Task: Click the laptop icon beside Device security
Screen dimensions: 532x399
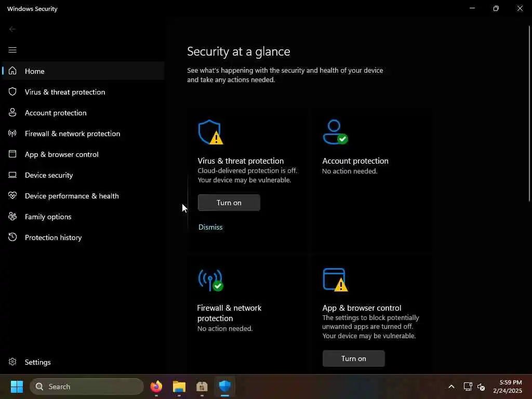Action: click(12, 175)
